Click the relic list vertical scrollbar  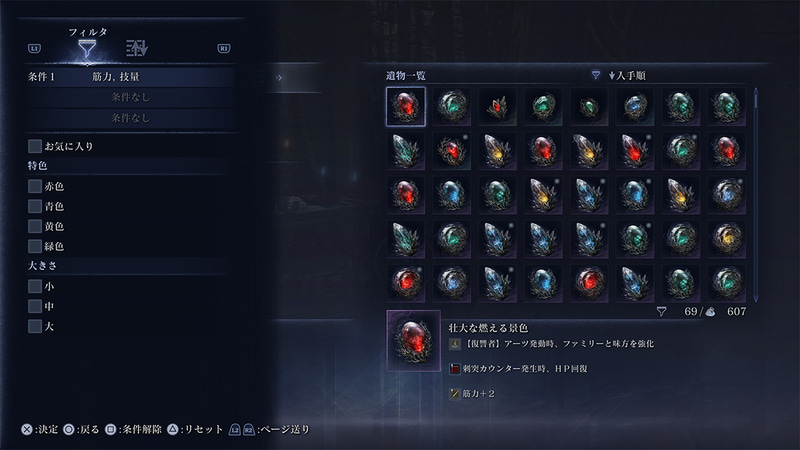click(756, 194)
